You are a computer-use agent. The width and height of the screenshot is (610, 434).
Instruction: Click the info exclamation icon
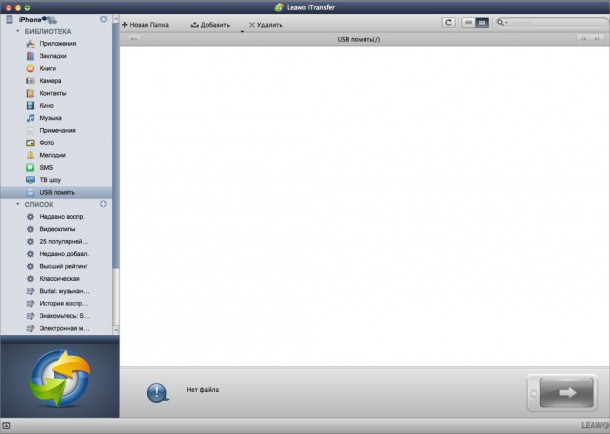pyautogui.click(x=158, y=393)
